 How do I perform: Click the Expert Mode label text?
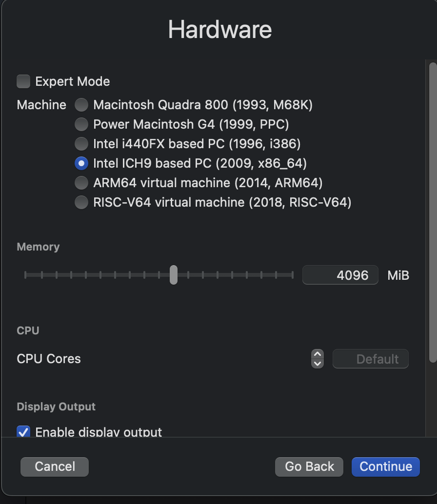tap(73, 81)
